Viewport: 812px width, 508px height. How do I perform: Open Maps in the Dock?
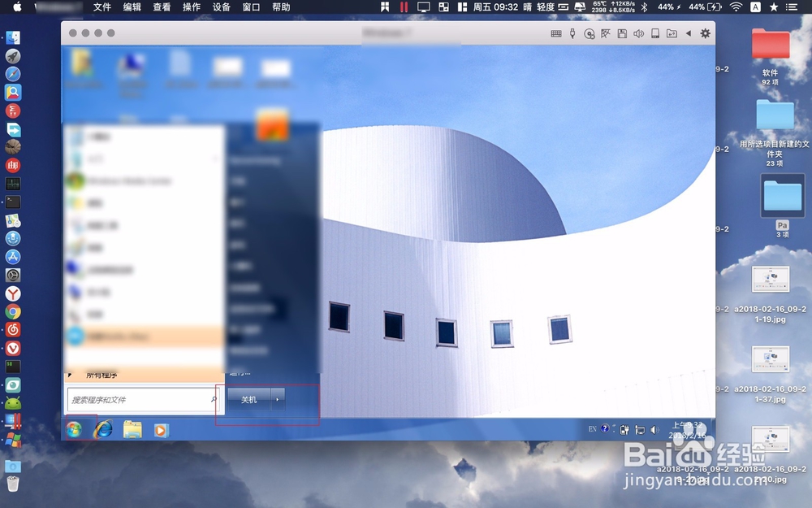[13, 221]
